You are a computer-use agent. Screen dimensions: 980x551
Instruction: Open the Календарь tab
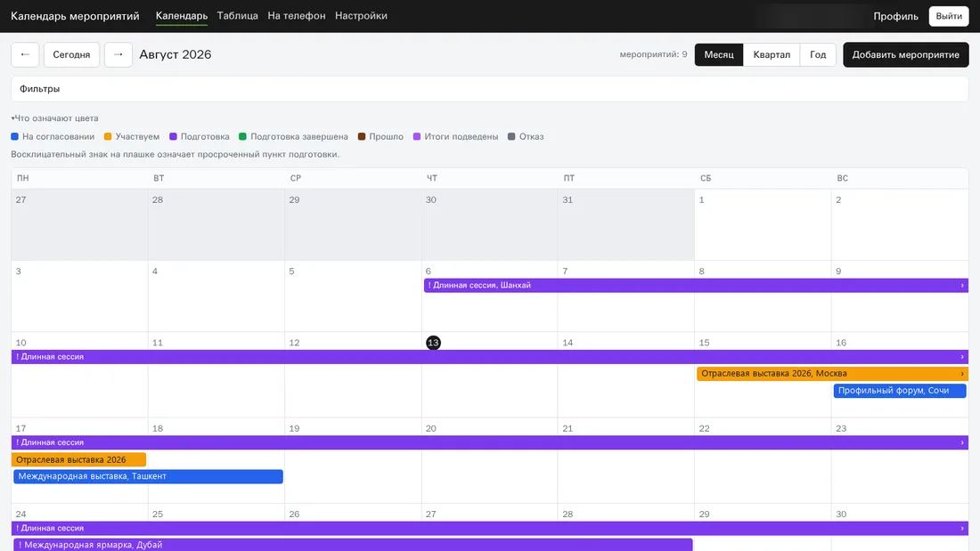[181, 16]
